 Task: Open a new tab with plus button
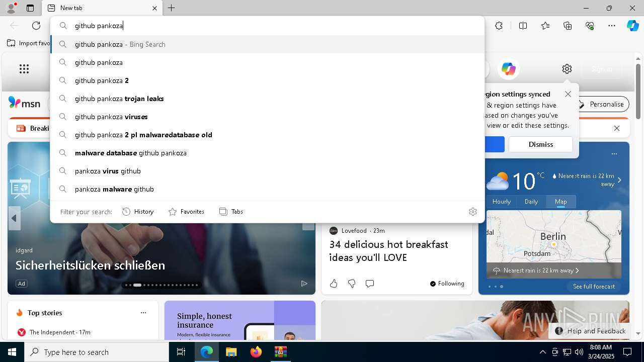click(x=172, y=8)
